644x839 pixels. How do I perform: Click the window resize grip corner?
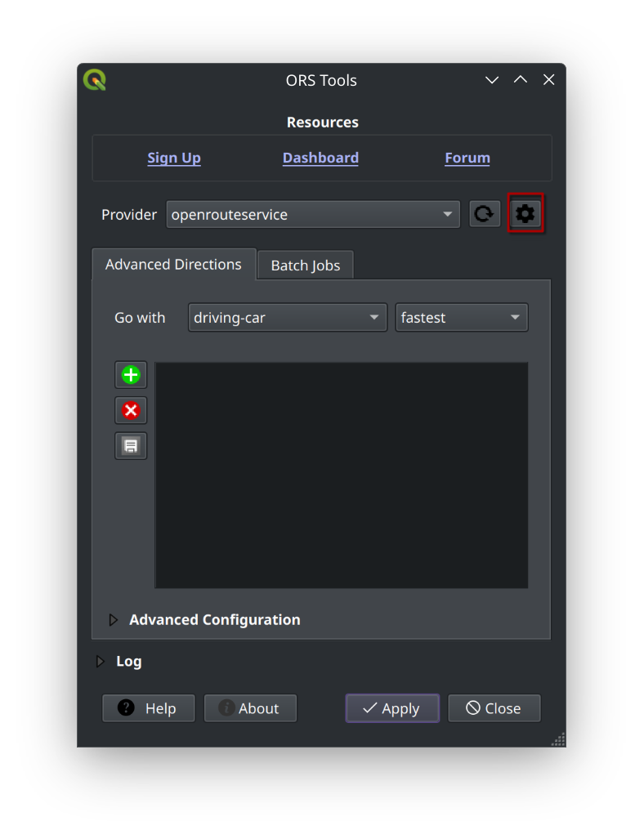pos(558,740)
